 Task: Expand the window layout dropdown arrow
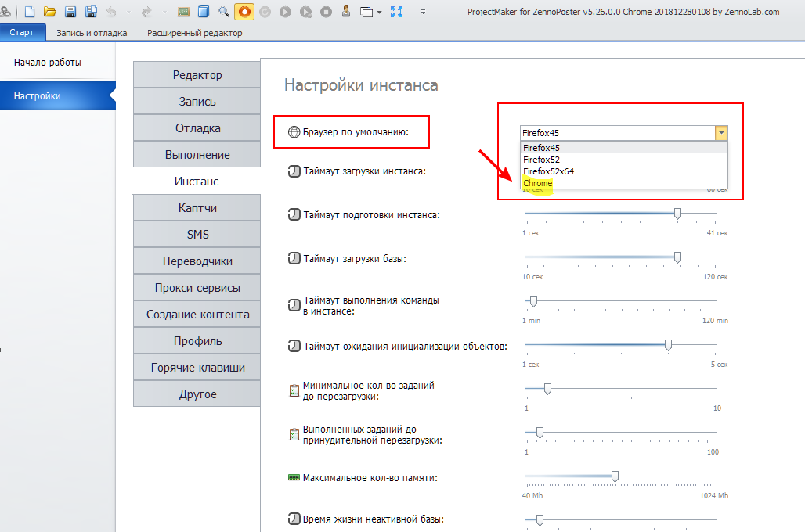tap(379, 12)
